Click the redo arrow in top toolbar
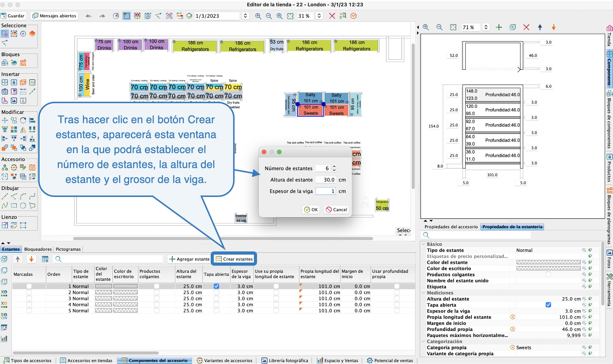Image resolution: width=613 pixels, height=364 pixels. 102,16
